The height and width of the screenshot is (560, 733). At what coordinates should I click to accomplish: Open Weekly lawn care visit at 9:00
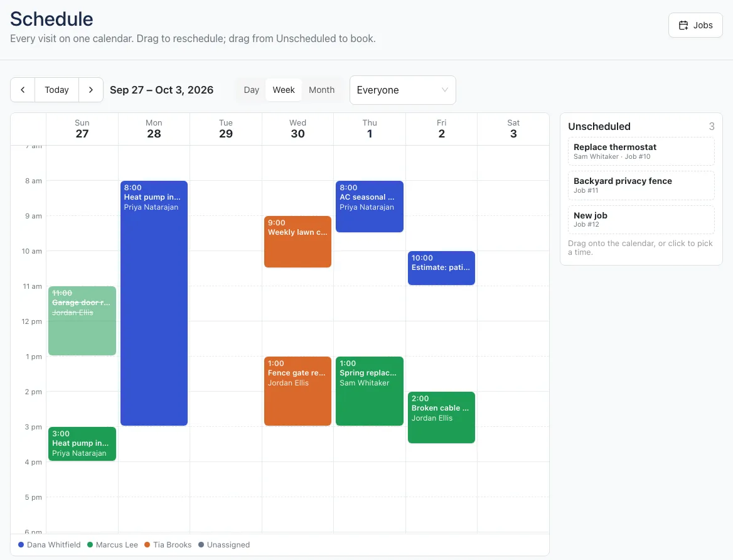coord(297,242)
